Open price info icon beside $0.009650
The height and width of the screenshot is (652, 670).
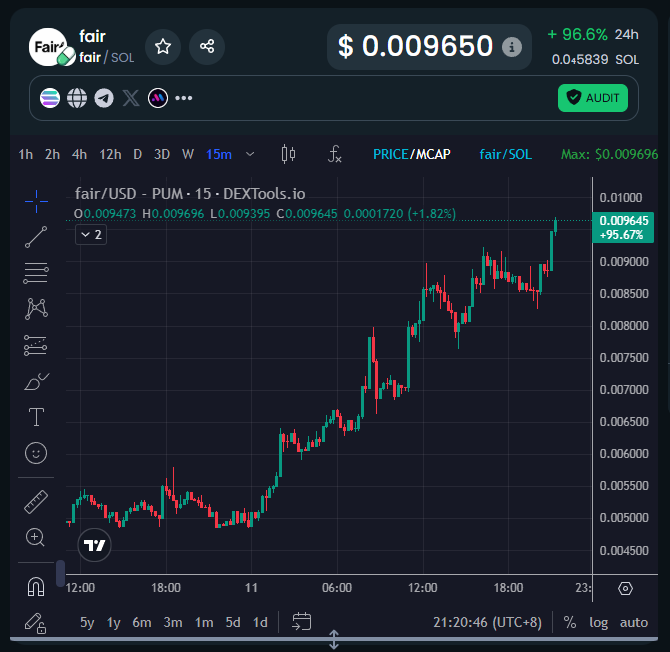(511, 47)
